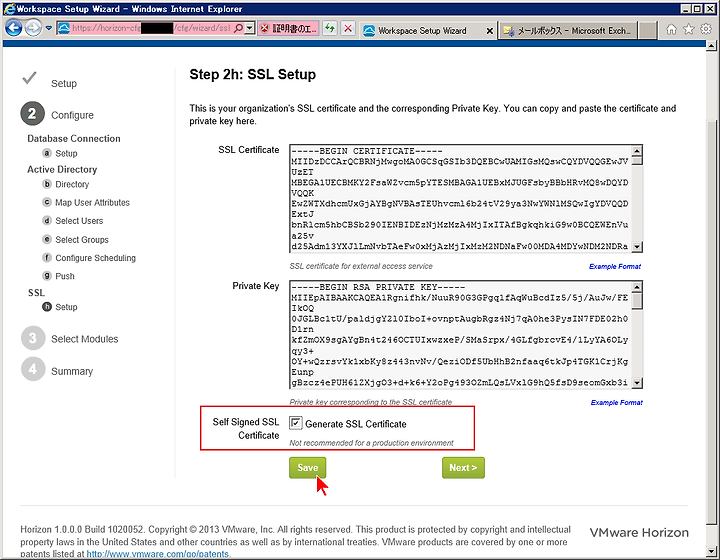
Task: Click the page scrollbar down arrow
Action: [x=711, y=550]
